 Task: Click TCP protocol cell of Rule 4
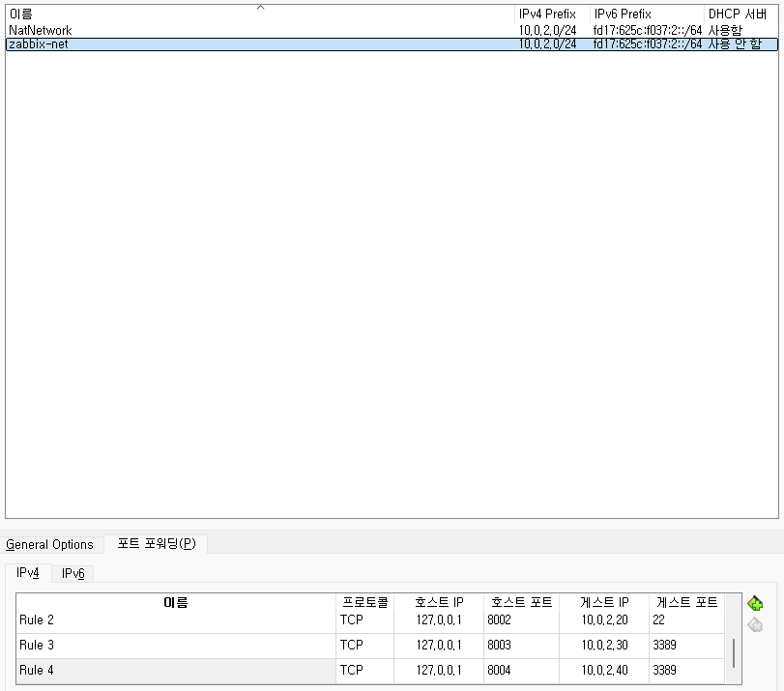click(x=364, y=670)
